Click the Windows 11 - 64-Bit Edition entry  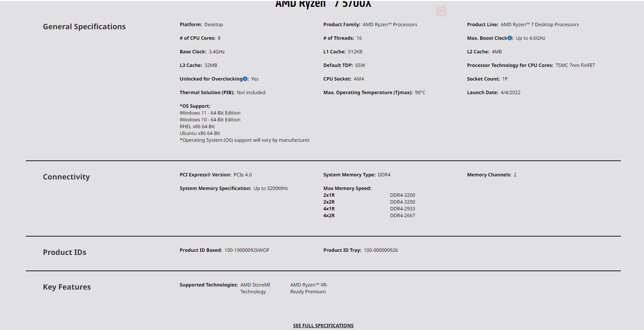coord(210,113)
